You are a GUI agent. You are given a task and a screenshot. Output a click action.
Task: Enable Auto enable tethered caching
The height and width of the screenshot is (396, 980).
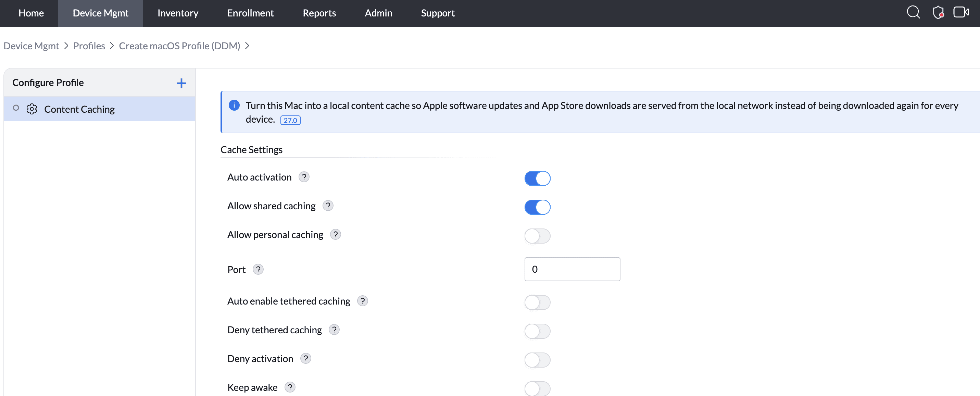click(x=537, y=302)
